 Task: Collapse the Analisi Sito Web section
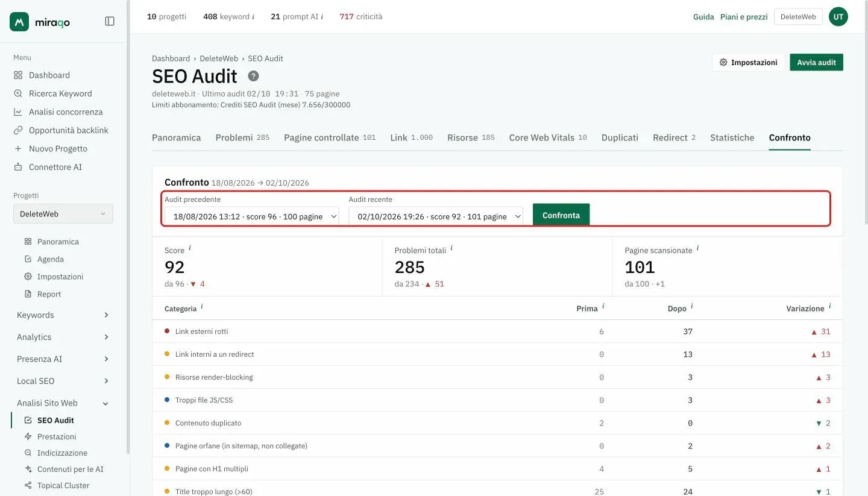[x=63, y=403]
